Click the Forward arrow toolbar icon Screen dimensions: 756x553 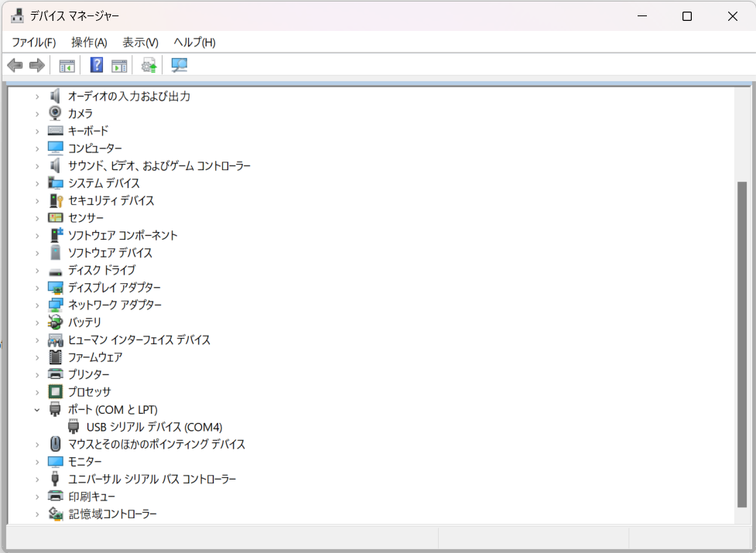(x=37, y=65)
